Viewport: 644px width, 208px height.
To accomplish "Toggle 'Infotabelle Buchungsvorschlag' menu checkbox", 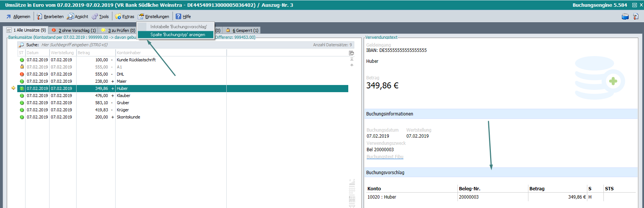I will (142, 27).
